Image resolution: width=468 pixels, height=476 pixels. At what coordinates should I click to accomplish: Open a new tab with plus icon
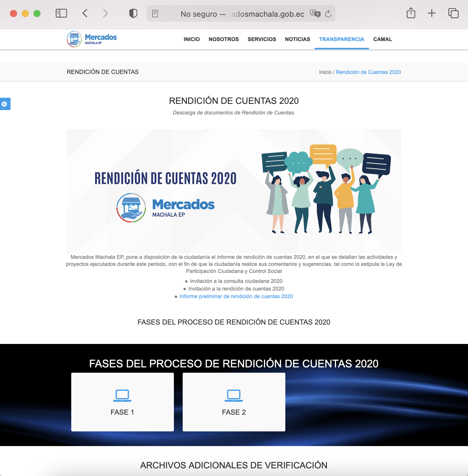coord(432,13)
